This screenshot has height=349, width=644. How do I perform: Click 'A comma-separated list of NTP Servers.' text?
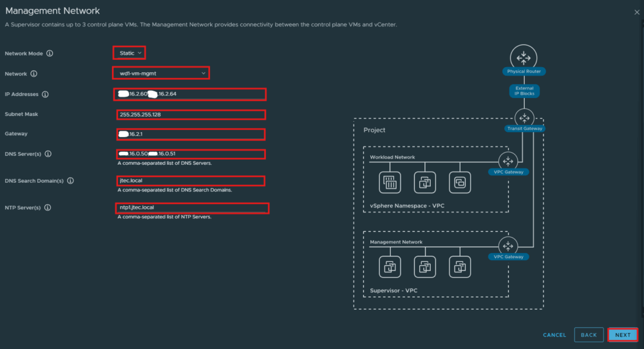click(164, 217)
